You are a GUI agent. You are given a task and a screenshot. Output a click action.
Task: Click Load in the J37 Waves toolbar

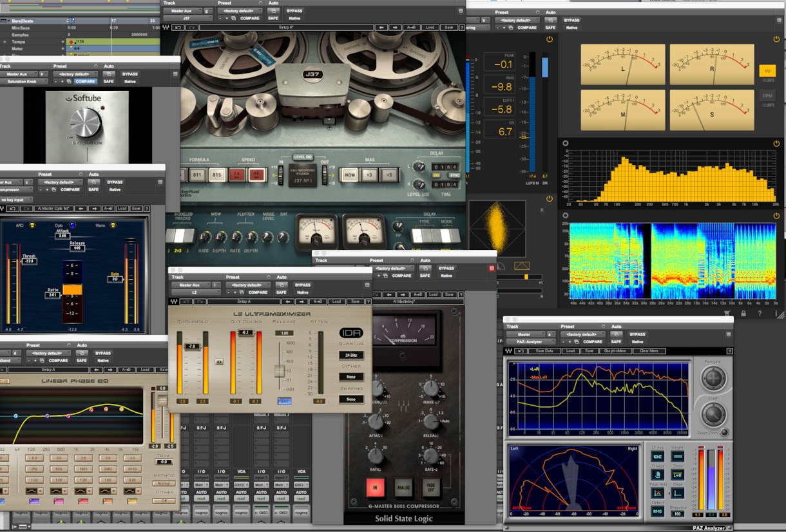tap(430, 28)
